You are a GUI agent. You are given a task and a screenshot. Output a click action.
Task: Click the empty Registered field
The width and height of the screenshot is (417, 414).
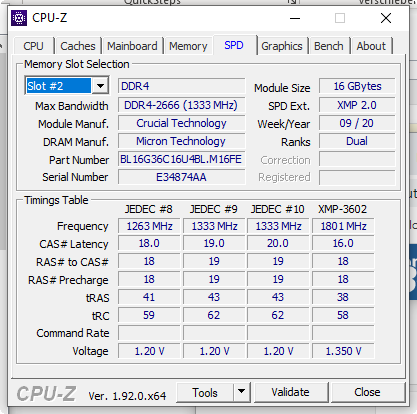coord(357,177)
